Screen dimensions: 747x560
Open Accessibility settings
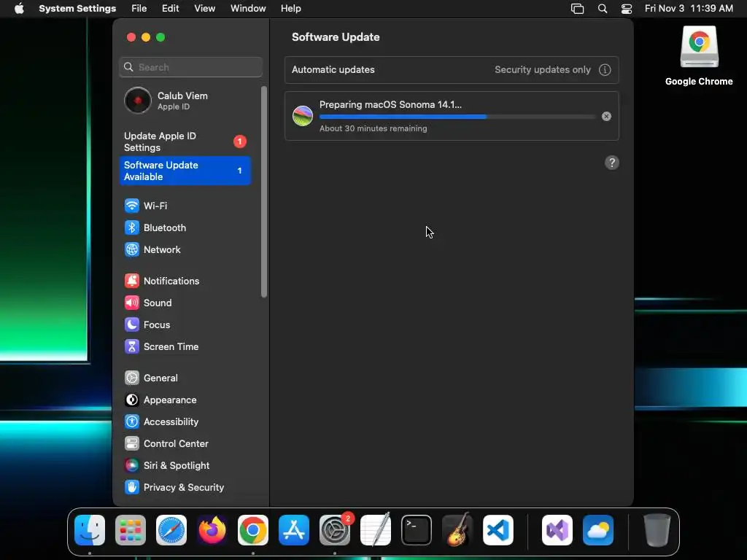tap(185, 422)
